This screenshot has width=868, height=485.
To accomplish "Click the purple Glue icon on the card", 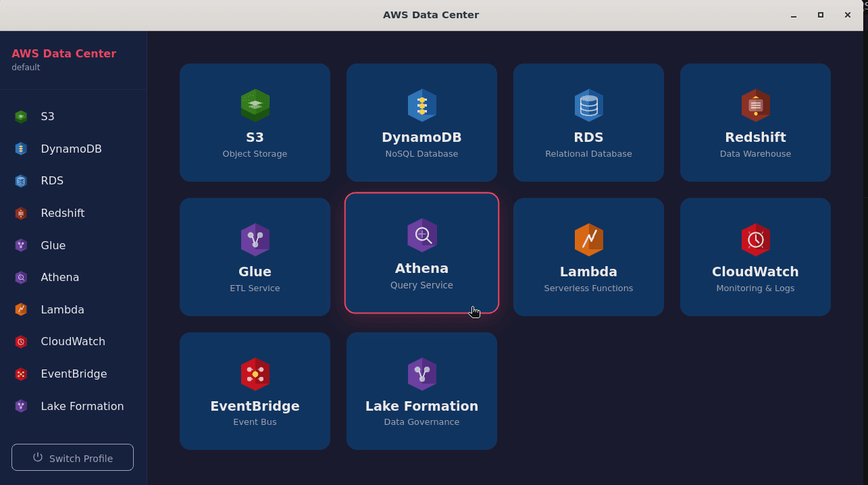I will [255, 240].
